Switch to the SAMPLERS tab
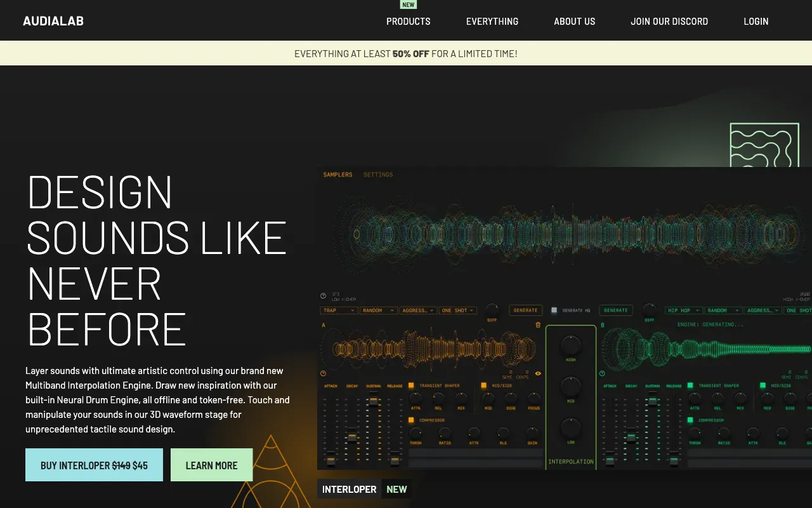 click(337, 175)
